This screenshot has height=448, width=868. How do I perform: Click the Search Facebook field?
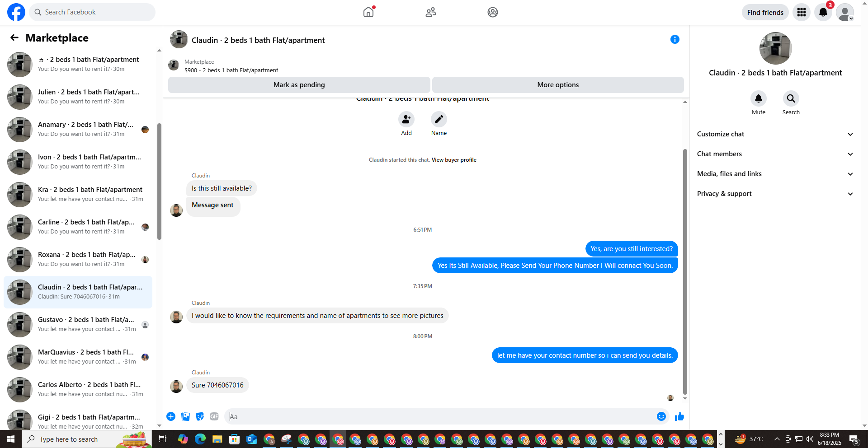(92, 12)
